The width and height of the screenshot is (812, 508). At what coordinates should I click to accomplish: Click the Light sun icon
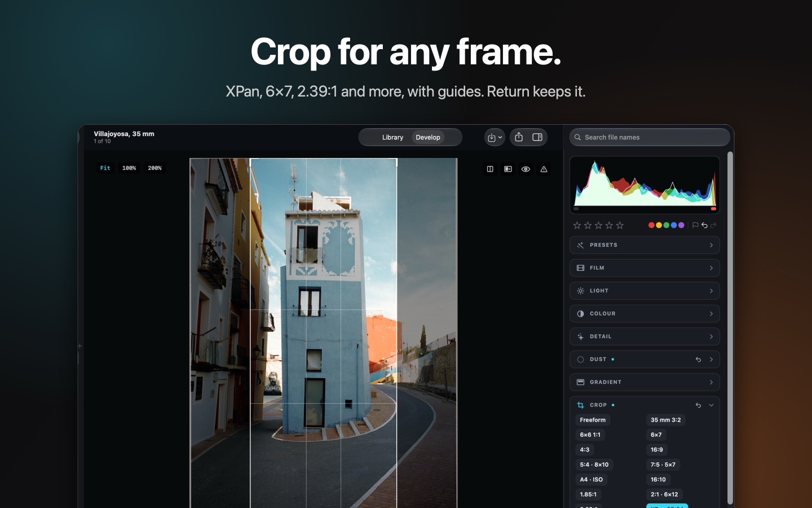point(580,291)
